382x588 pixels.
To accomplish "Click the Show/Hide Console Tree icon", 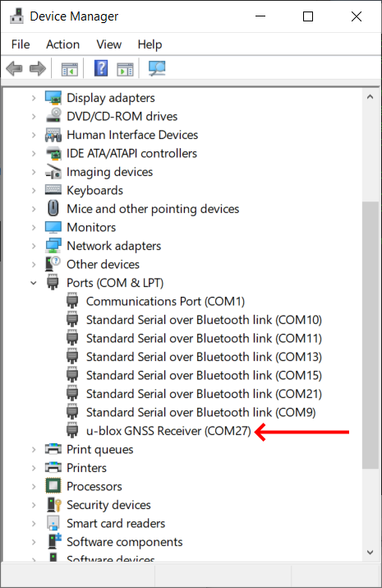I will click(70, 69).
